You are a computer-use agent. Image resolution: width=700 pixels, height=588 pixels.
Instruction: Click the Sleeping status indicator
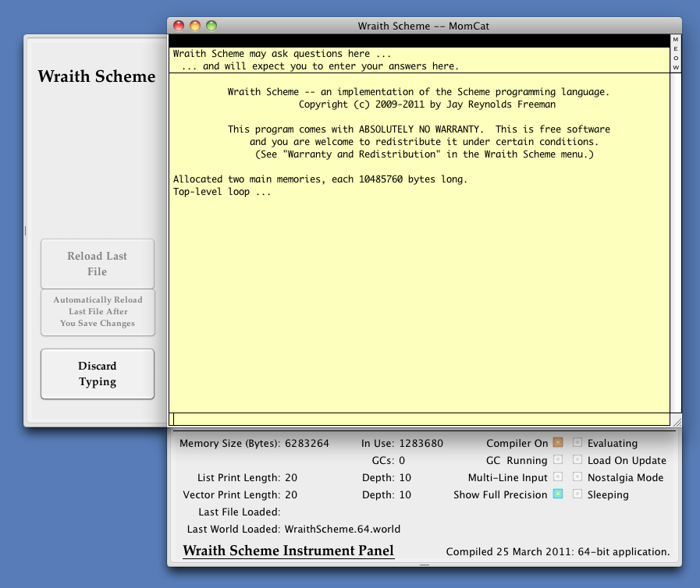[x=577, y=494]
